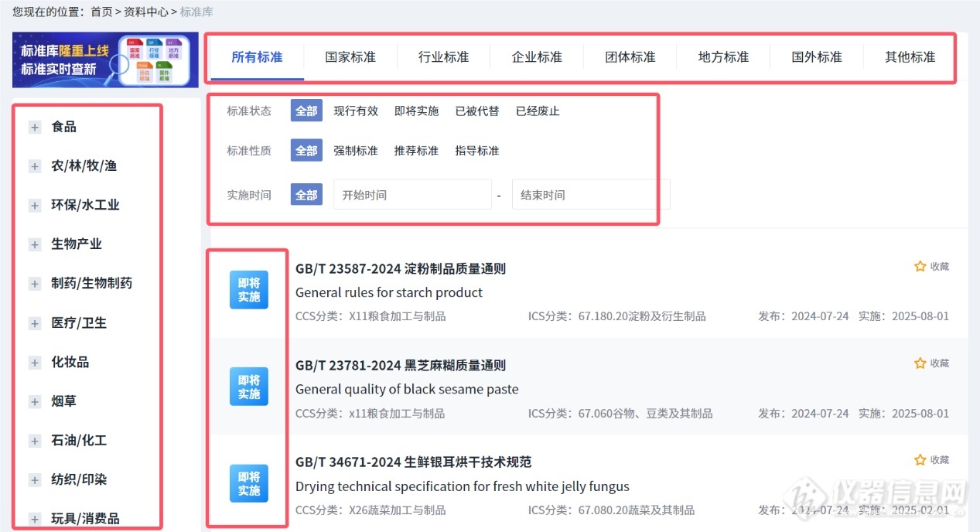Click the star favorite icon for GB/T 23587-2024
This screenshot has width=980, height=532.
[x=920, y=266]
